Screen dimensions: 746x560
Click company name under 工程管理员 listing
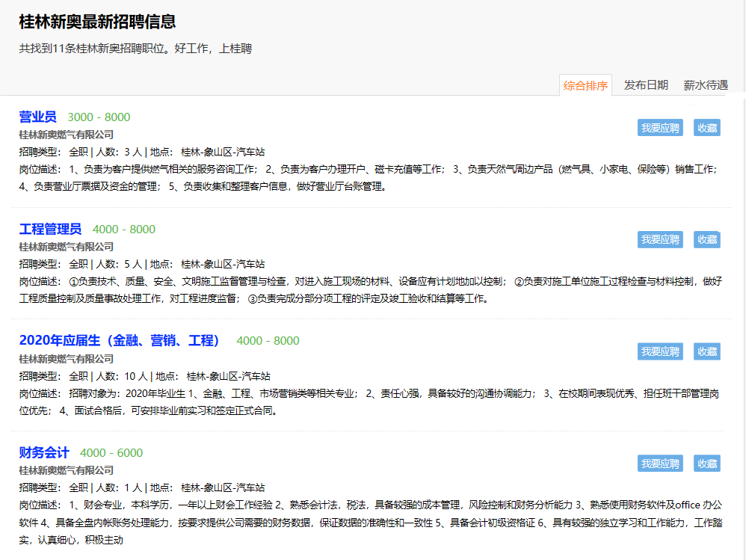pyautogui.click(x=66, y=247)
